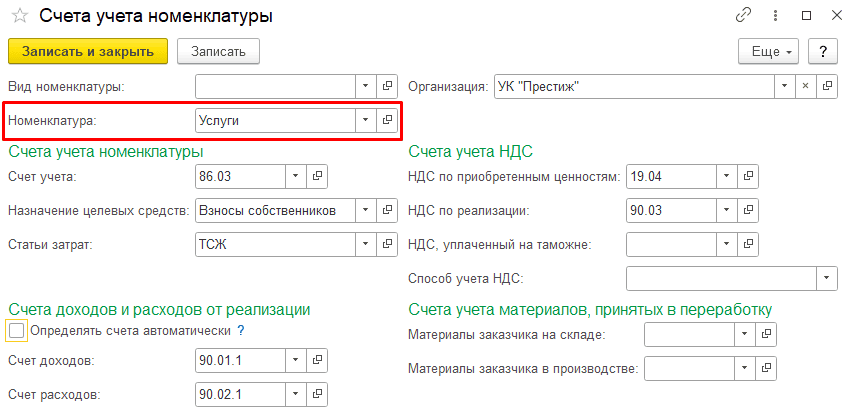Expand the Номенклатура dropdown list
Image resolution: width=855 pixels, height=418 pixels.
click(x=365, y=120)
